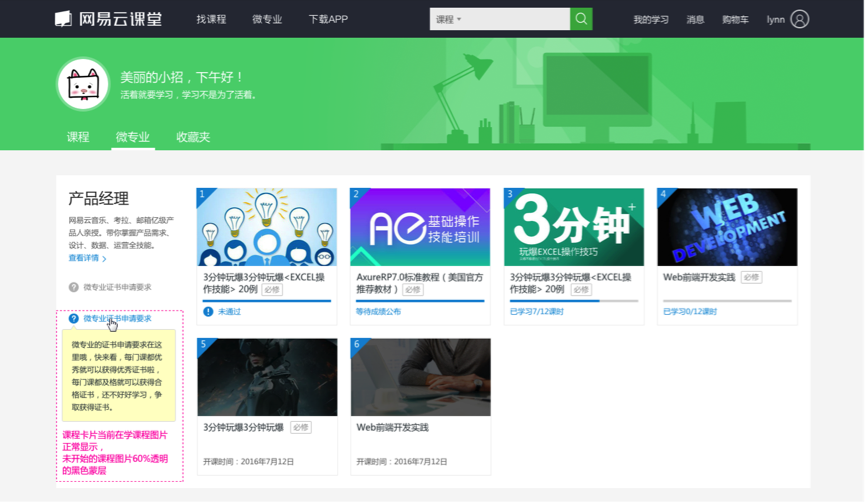Open the Web Development course thumbnail

pyautogui.click(x=727, y=227)
